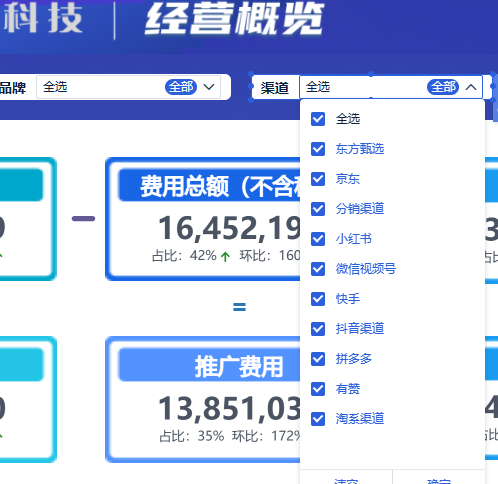Click the 拼多多 option label
The height and width of the screenshot is (484, 498).
(x=354, y=359)
